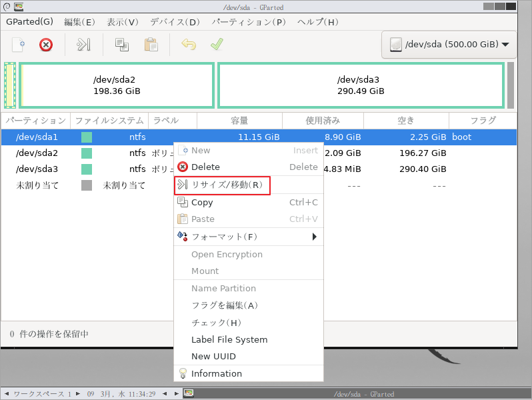This screenshot has height=400, width=532.
Task: Click the Undo last operation toolbar icon
Action: [x=189, y=45]
